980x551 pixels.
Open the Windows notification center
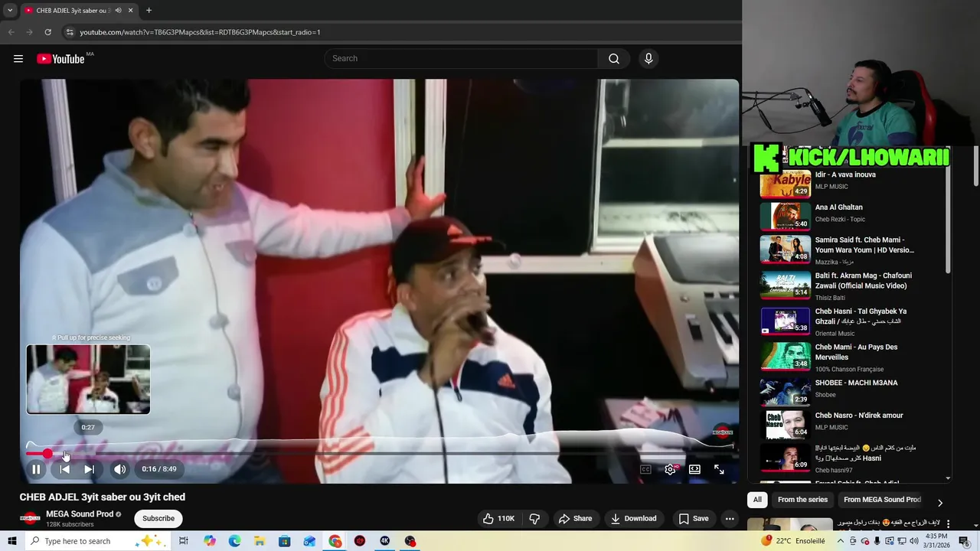coord(965,541)
